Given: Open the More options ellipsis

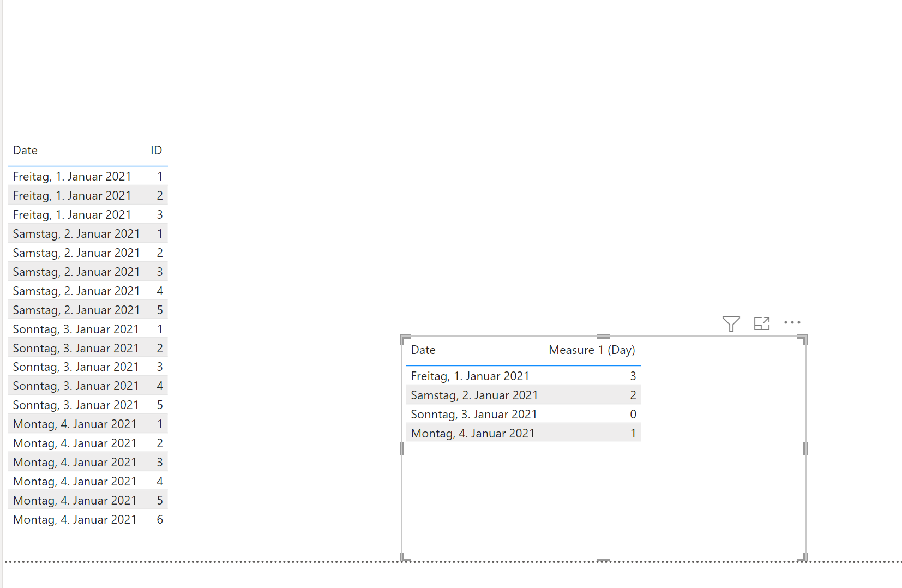Looking at the screenshot, I should click(x=792, y=322).
